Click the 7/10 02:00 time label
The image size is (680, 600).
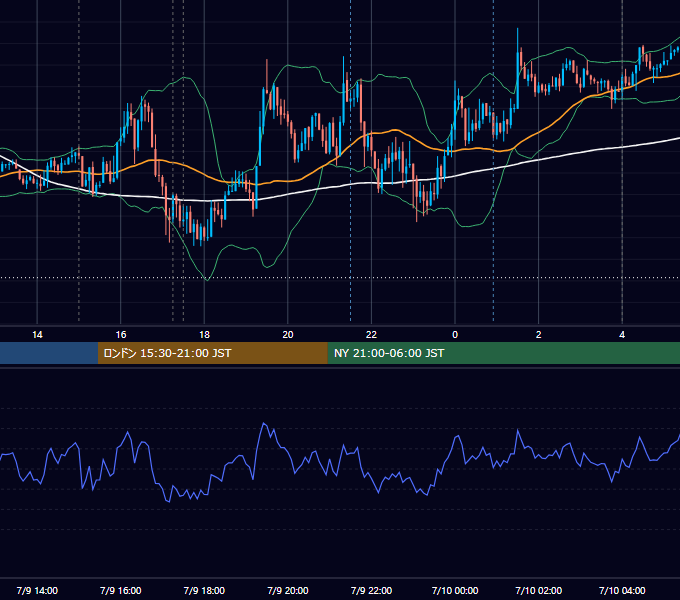(539, 590)
